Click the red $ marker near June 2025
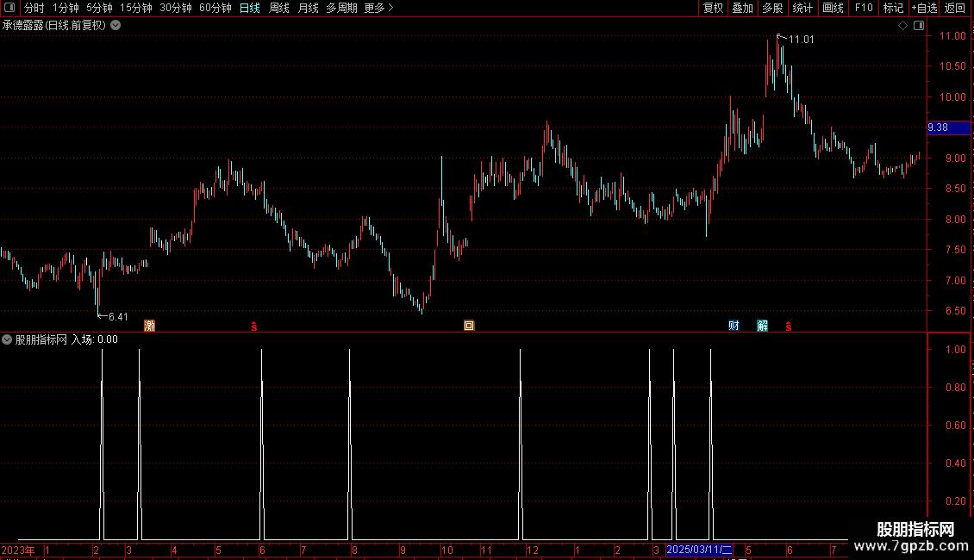Screen dimensions: 974x560 point(789,326)
